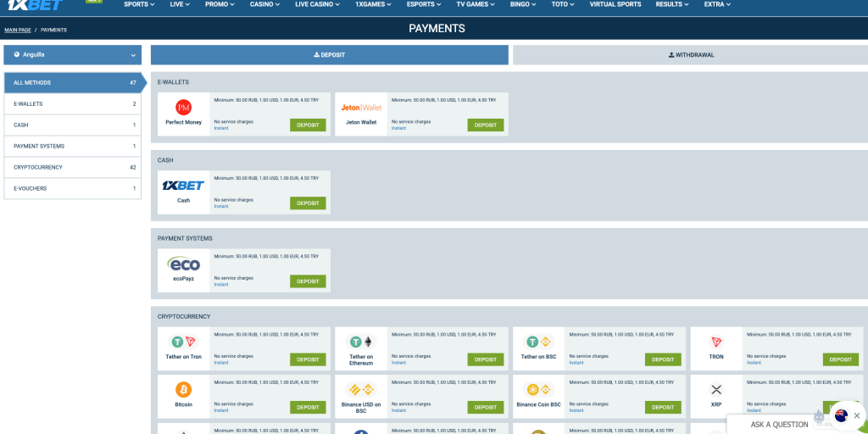Choose the Tether on BSC icon
868x434 pixels.
538,342
